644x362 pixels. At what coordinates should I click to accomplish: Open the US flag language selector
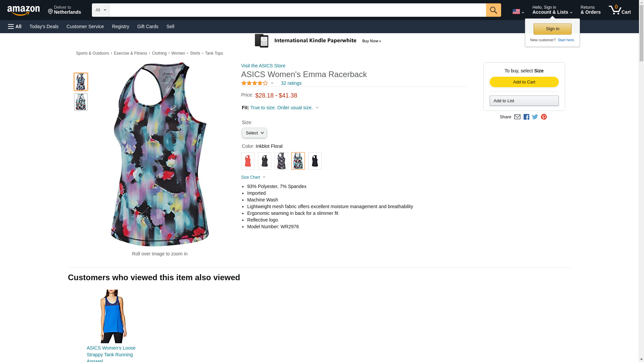[x=518, y=12]
